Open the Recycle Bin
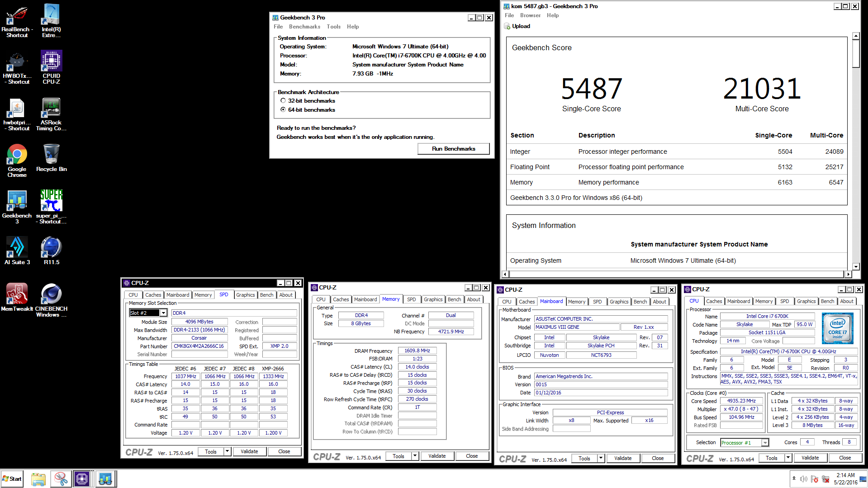868x488 pixels. tap(51, 158)
